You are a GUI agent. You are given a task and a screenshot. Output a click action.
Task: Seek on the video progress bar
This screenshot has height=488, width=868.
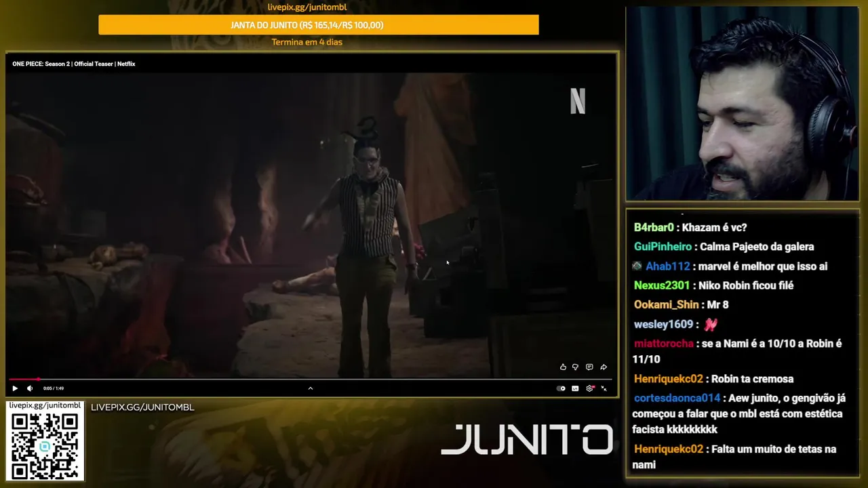coord(311,380)
